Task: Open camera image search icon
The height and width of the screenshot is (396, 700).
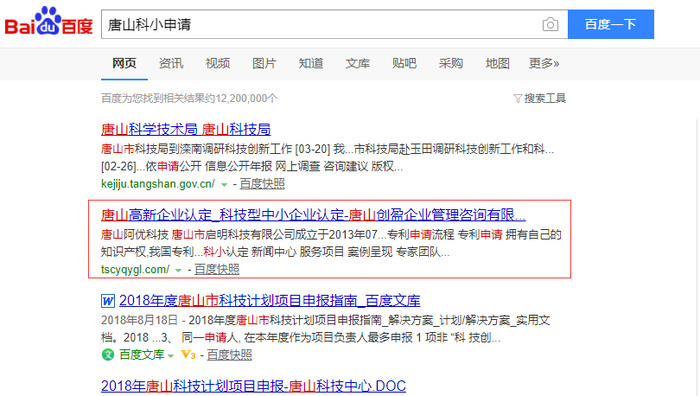Action: 550,24
